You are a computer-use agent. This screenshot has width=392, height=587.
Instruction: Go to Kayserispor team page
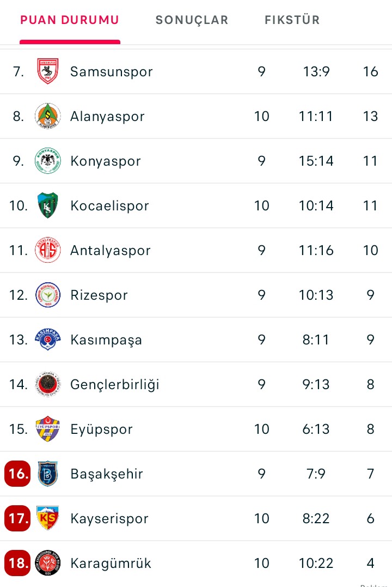tap(109, 518)
